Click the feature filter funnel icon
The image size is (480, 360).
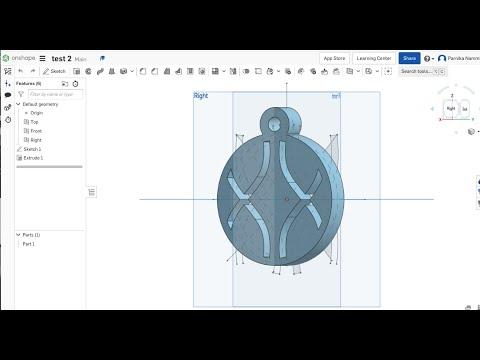point(21,94)
